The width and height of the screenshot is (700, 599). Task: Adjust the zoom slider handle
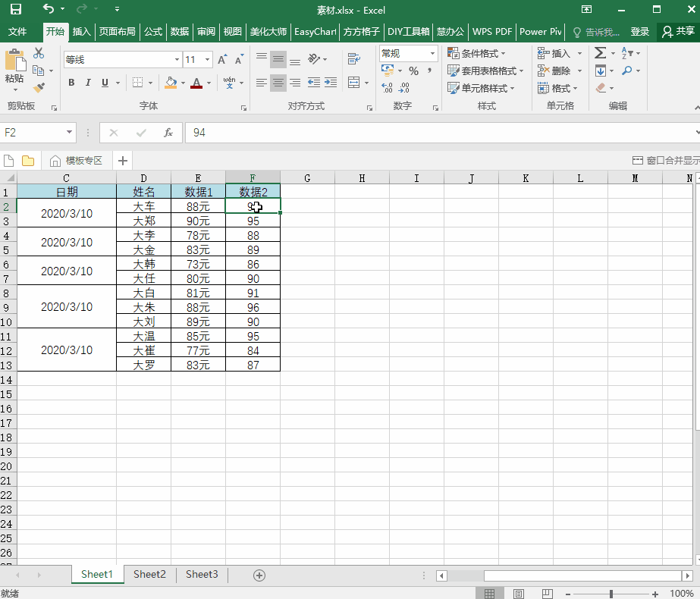611,594
